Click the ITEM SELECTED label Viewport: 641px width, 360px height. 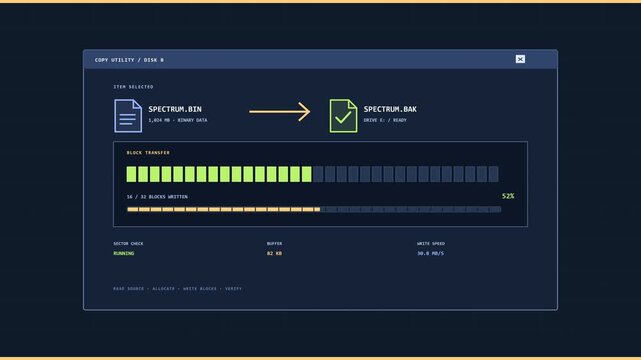point(133,87)
